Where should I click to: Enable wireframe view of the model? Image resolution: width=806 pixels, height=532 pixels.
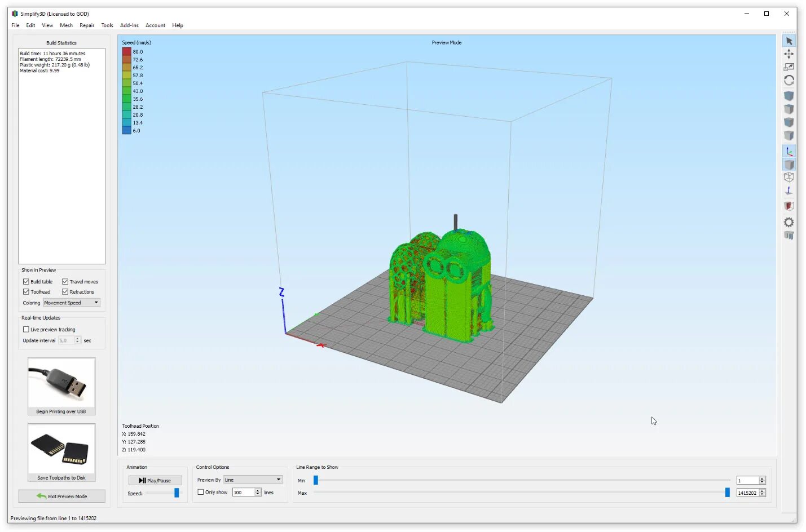pos(789,178)
